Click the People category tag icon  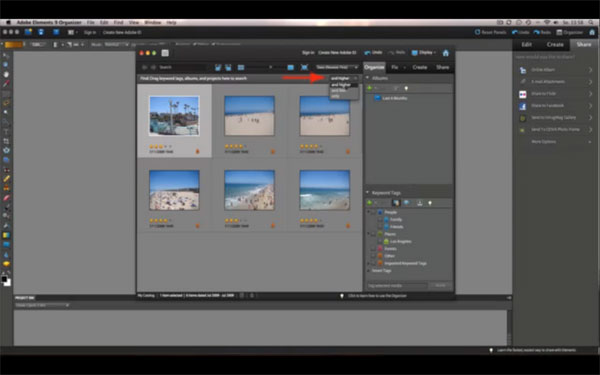(380, 212)
